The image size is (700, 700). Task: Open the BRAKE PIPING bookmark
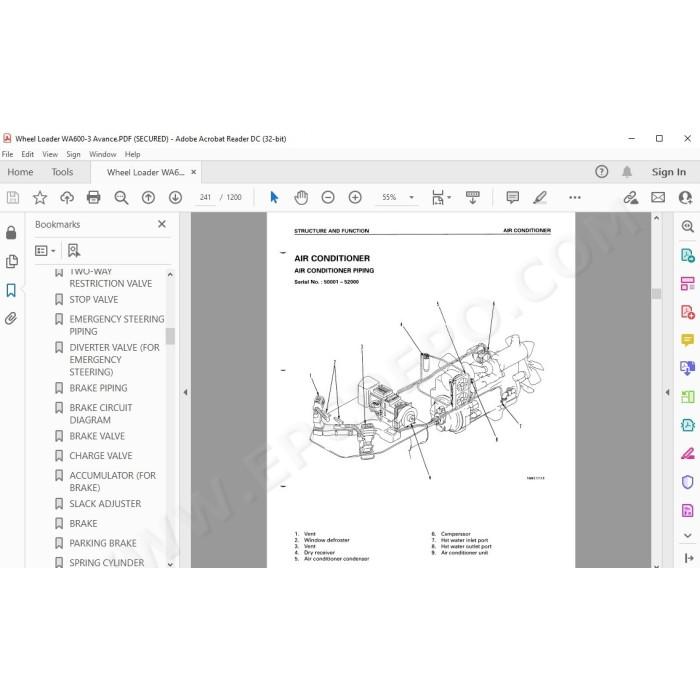[x=98, y=388]
